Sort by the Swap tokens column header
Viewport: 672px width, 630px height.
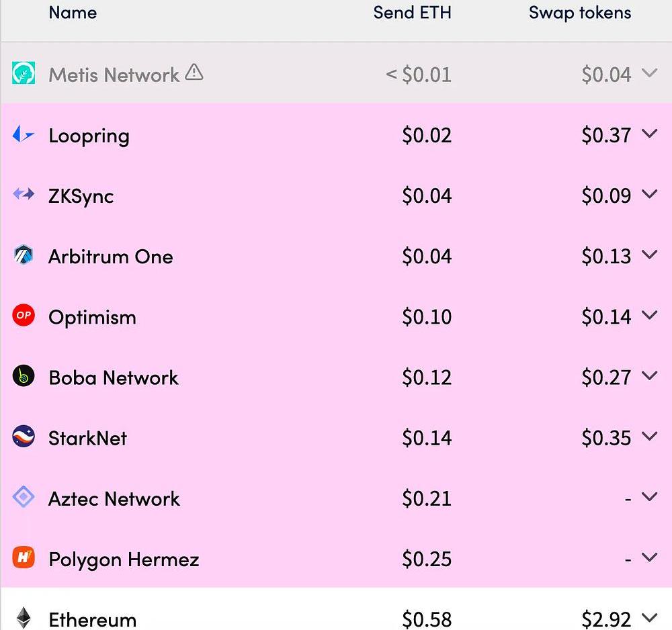coord(580,12)
